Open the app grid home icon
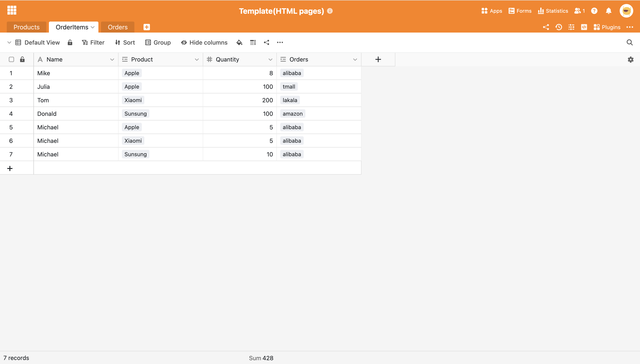This screenshot has width=640, height=364. pos(12,10)
